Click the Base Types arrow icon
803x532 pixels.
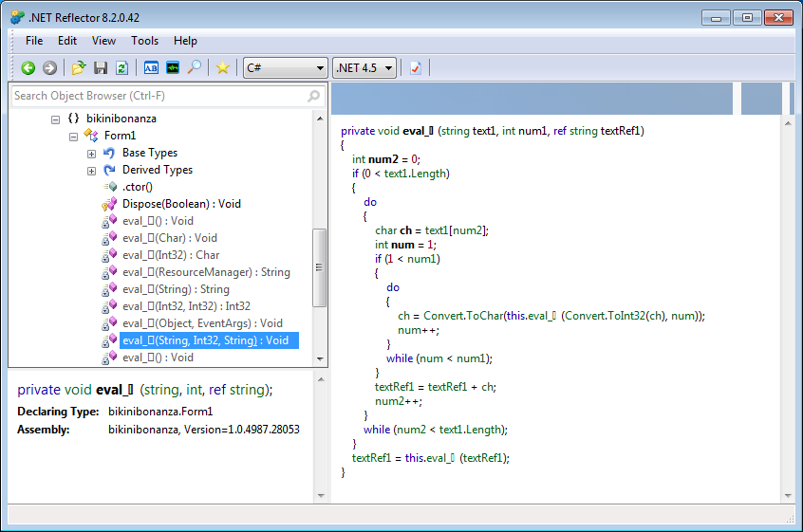(109, 153)
